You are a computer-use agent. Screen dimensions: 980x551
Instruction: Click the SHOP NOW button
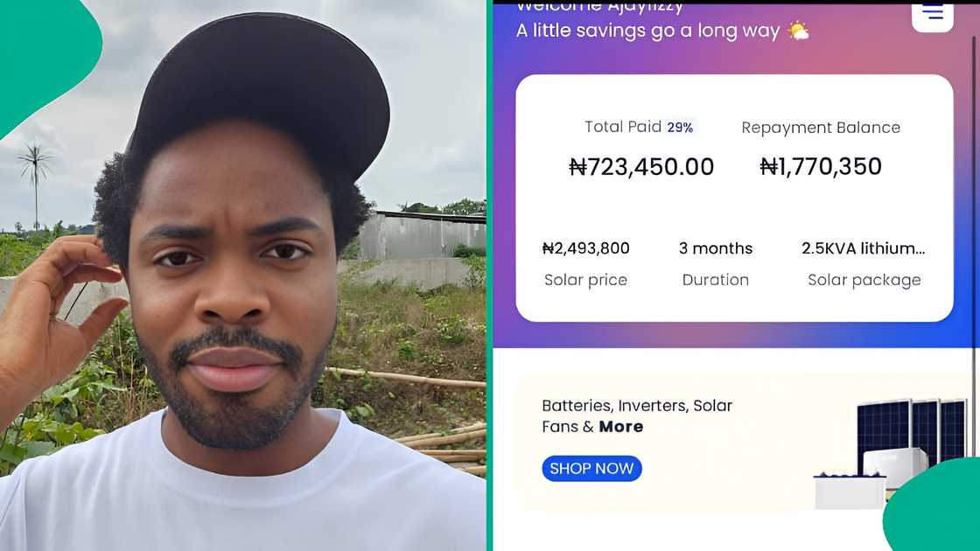click(591, 468)
